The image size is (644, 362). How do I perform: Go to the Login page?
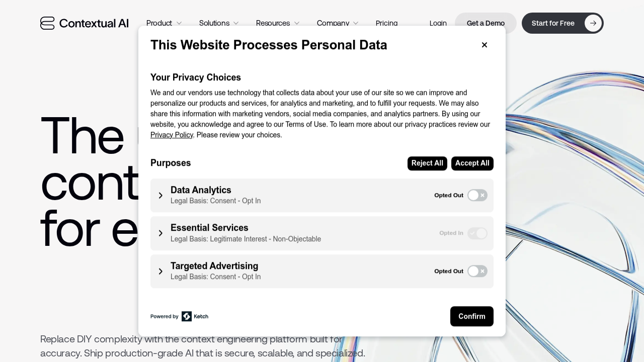pos(438,23)
